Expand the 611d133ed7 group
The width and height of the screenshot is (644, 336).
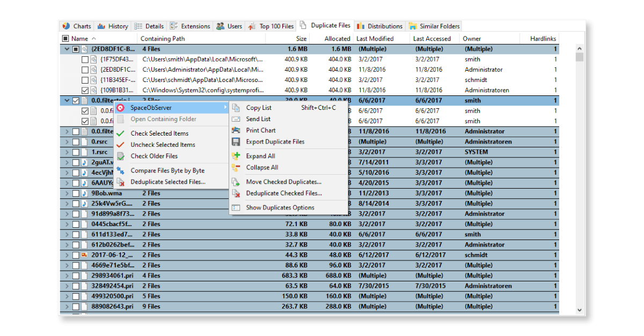tap(67, 235)
